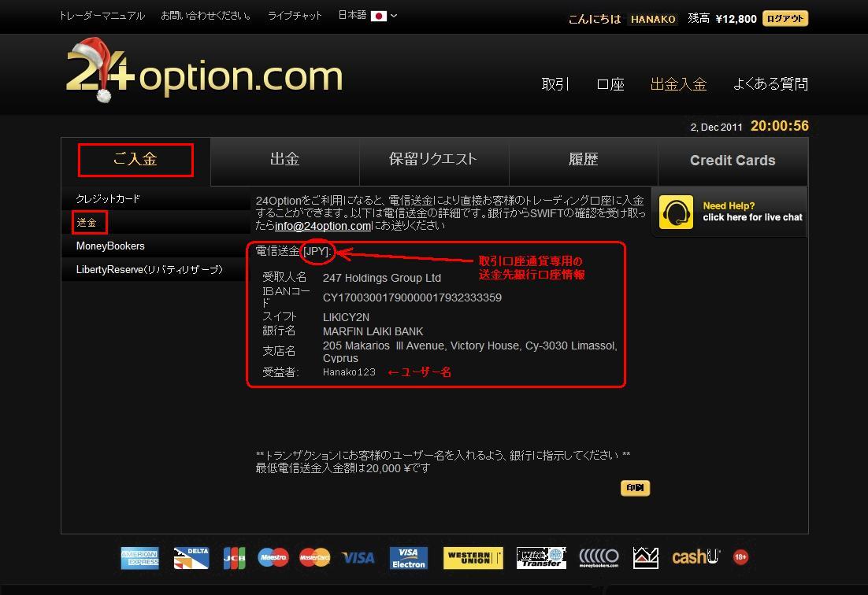The image size is (868, 595).
Task: Switch to the 出金 withdrawal tab
Action: [x=285, y=161]
